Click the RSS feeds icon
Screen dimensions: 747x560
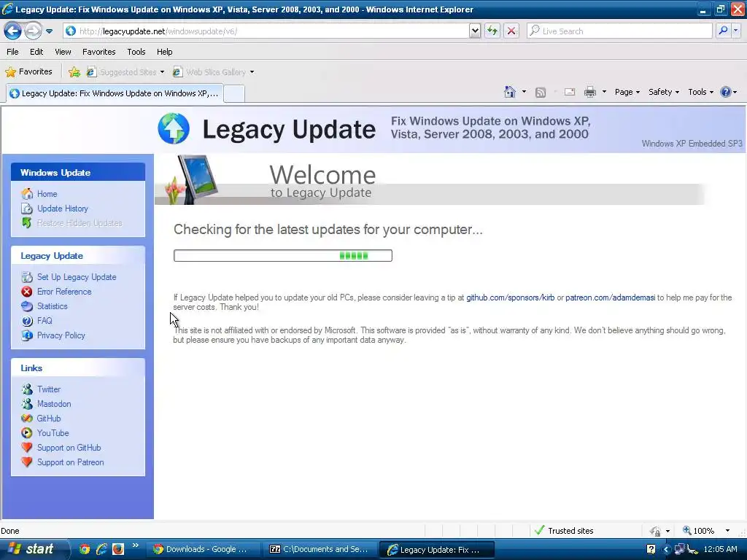[541, 93]
